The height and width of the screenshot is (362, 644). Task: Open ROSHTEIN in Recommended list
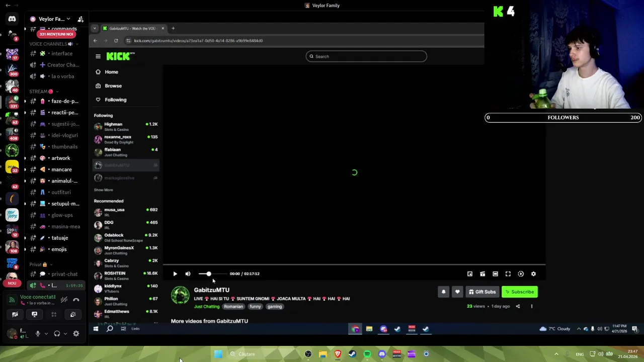(126, 276)
